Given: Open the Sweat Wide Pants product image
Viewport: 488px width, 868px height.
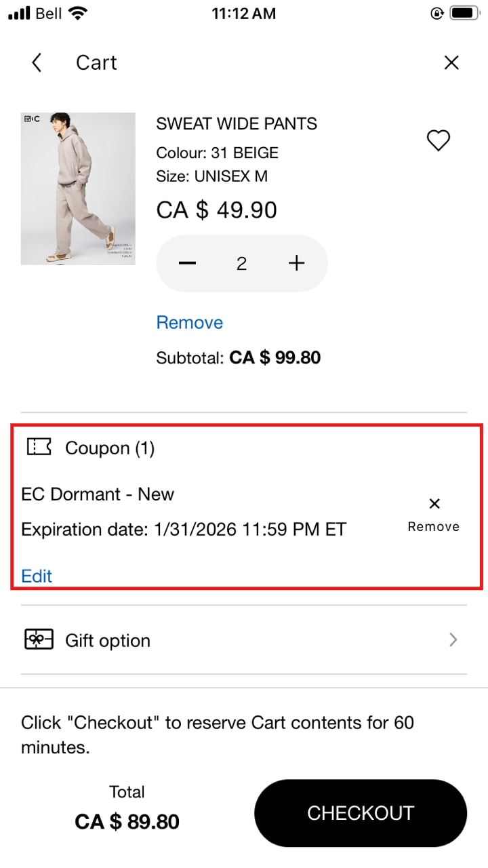Looking at the screenshot, I should coord(78,189).
